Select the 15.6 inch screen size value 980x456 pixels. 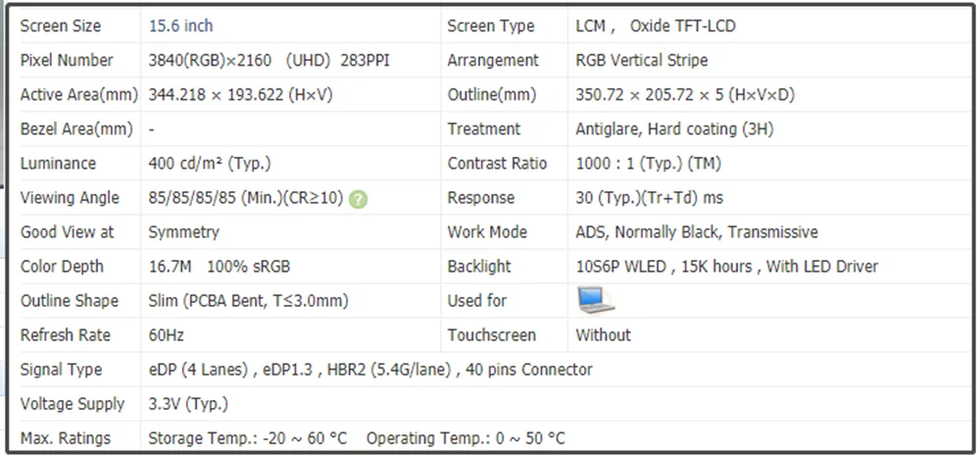180,25
